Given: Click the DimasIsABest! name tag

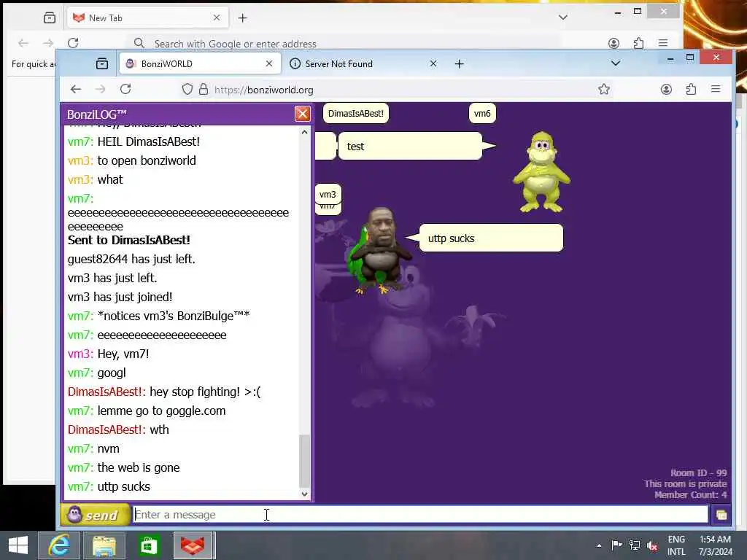Looking at the screenshot, I should pos(356,113).
